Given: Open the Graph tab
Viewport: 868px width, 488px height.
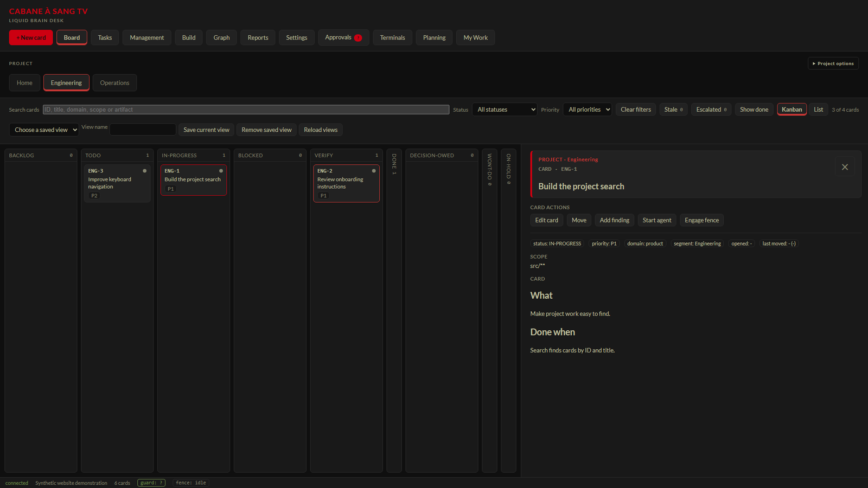Looking at the screenshot, I should [221, 37].
